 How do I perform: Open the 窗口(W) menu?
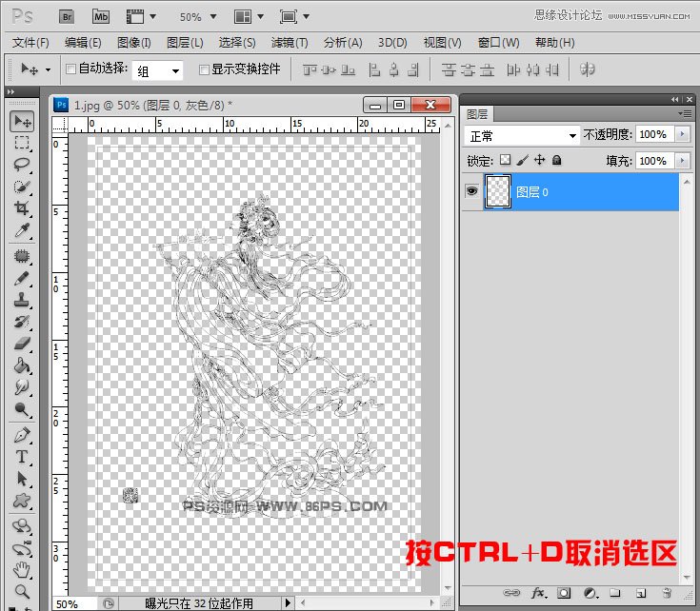click(499, 43)
